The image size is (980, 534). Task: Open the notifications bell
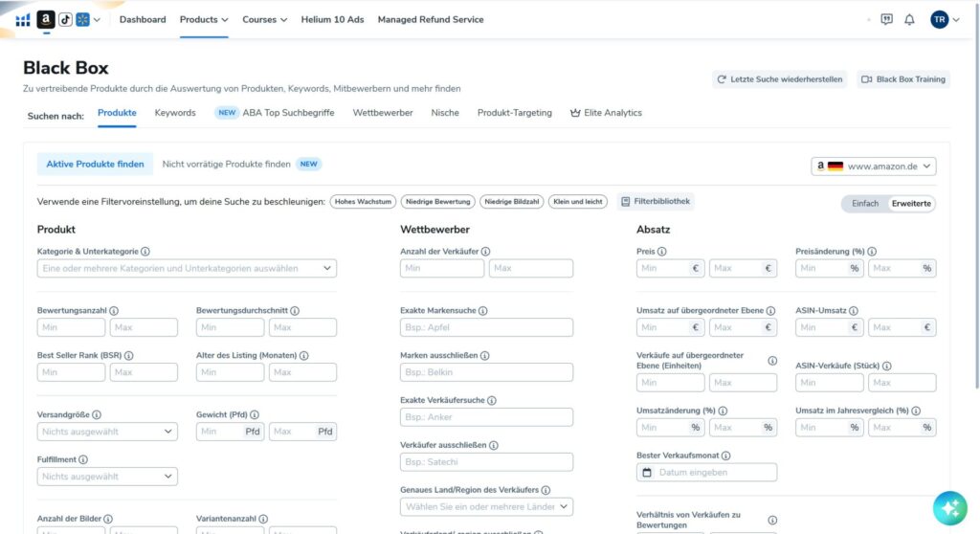point(909,19)
